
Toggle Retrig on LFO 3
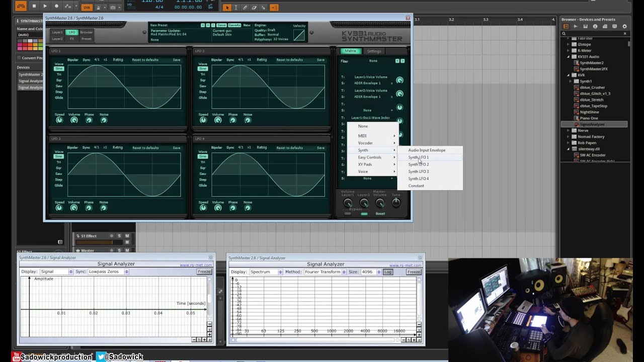[x=118, y=148]
